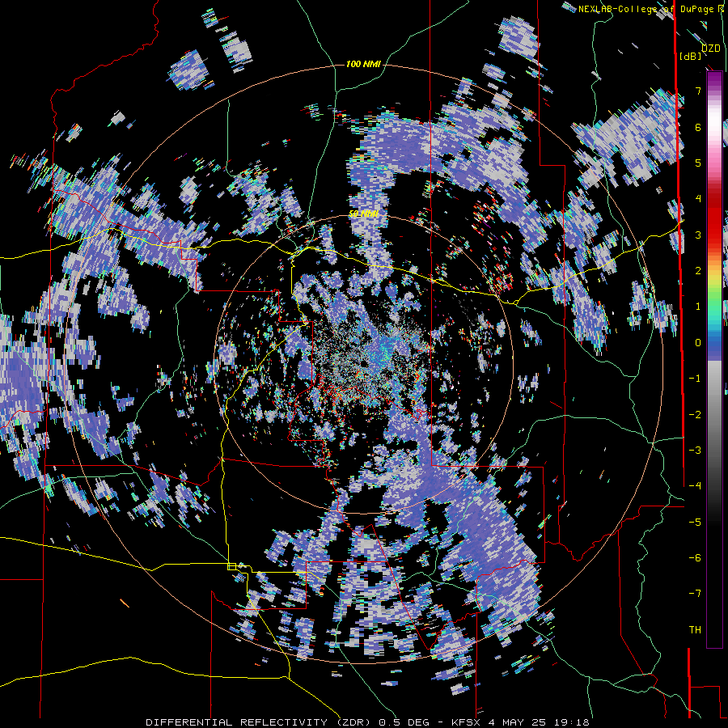This screenshot has height=728, width=728.
Task: Click the 4 dB value on the scale
Action: point(698,199)
